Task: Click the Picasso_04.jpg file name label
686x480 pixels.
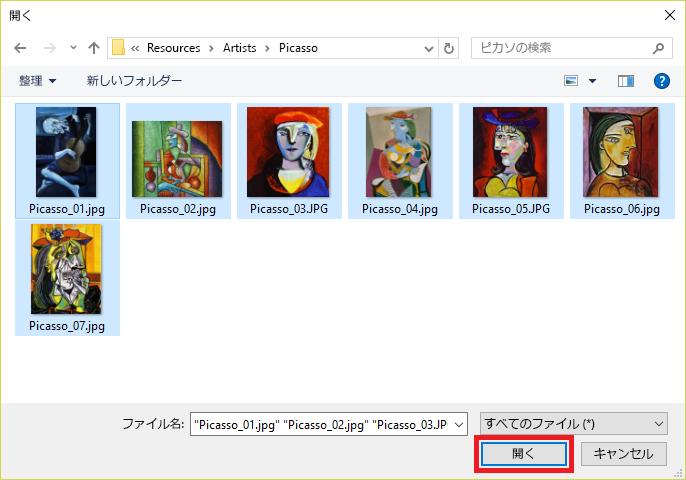Action: tap(400, 209)
